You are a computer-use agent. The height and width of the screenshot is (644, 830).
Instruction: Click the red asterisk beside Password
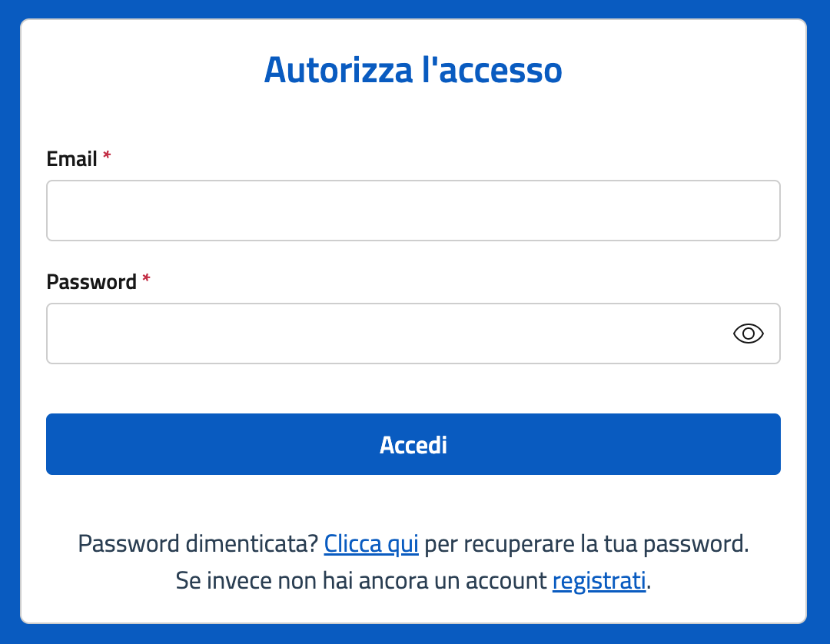[x=146, y=280]
